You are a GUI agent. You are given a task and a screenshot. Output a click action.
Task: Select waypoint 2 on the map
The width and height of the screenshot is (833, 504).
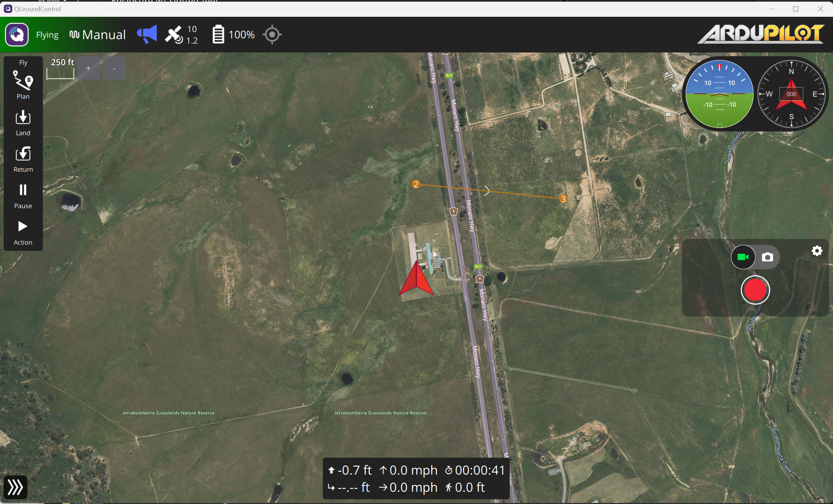(x=416, y=184)
